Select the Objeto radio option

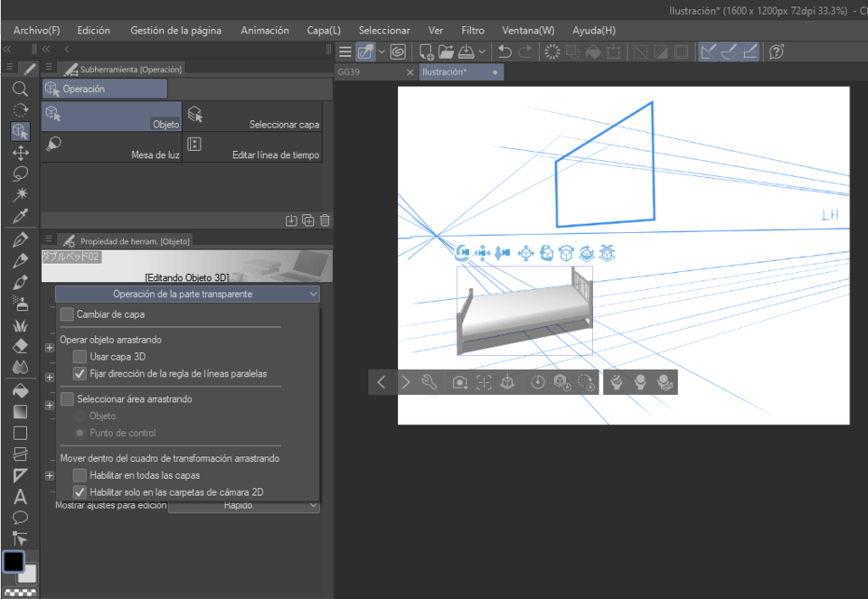pyautogui.click(x=80, y=416)
